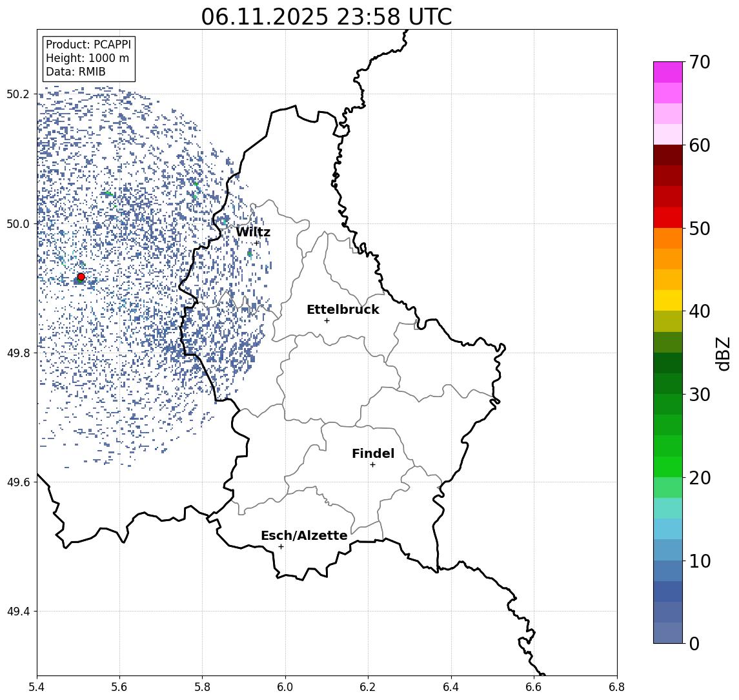
Task: Click the 6.8 longitude axis label
Action: point(616,687)
